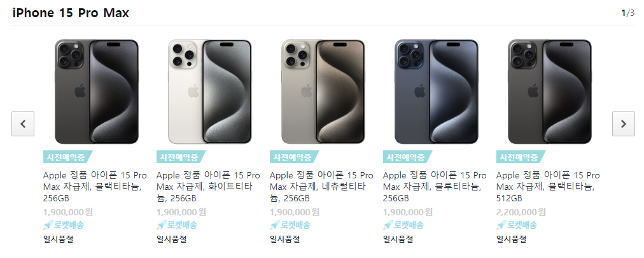Open the Black Titanium 512GB phone image
This screenshot has height=258, width=644.
point(550,92)
